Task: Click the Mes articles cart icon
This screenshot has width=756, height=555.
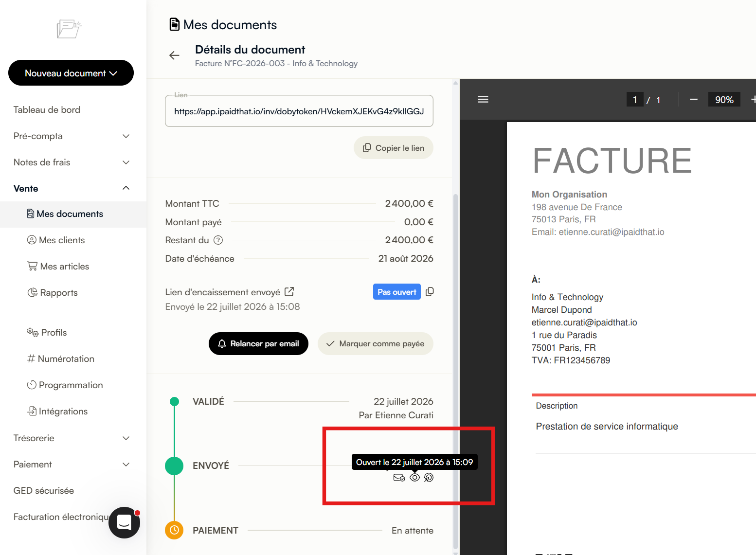Action: click(33, 266)
